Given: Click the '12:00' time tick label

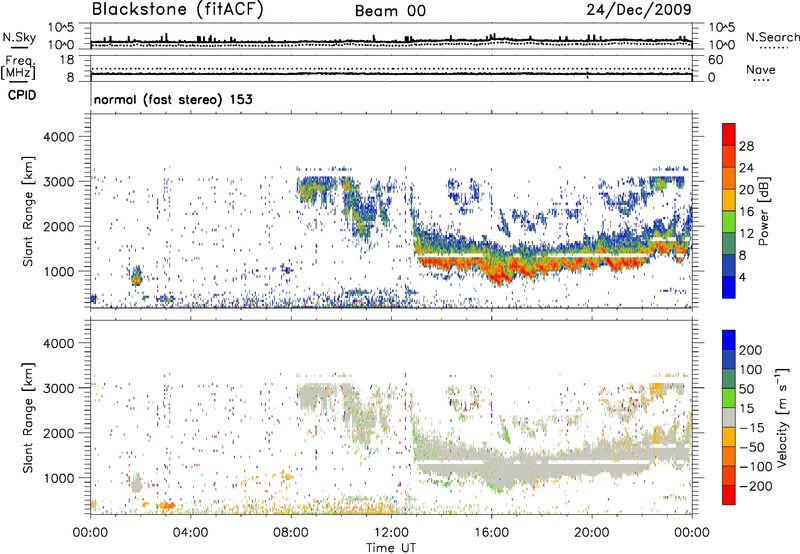Looking at the screenshot, I should click(391, 533).
